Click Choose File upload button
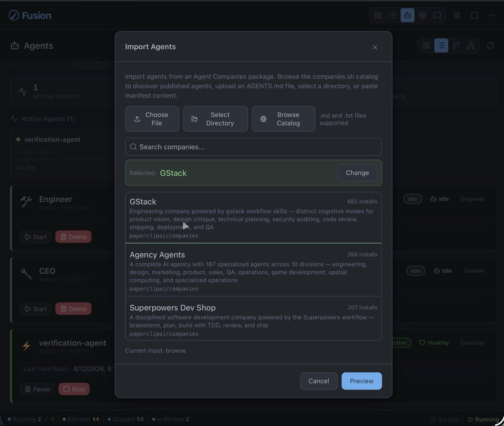 152,119
